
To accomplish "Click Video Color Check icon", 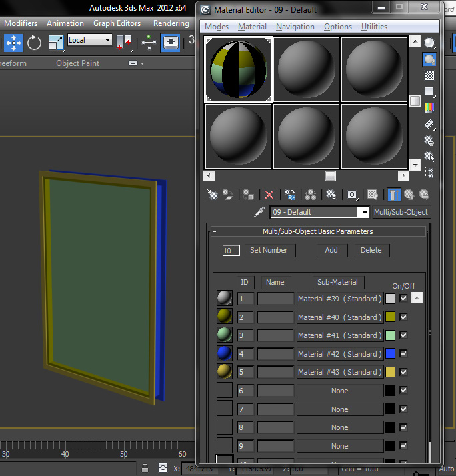I will pos(429,107).
